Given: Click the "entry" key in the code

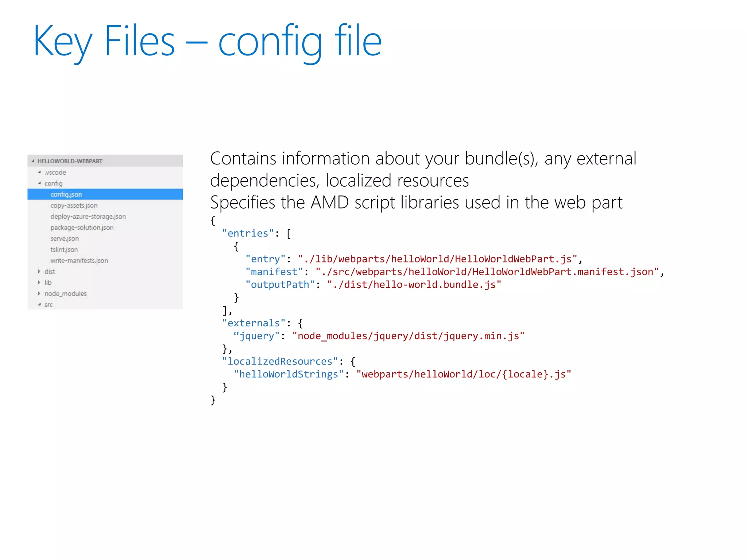Looking at the screenshot, I should [266, 259].
